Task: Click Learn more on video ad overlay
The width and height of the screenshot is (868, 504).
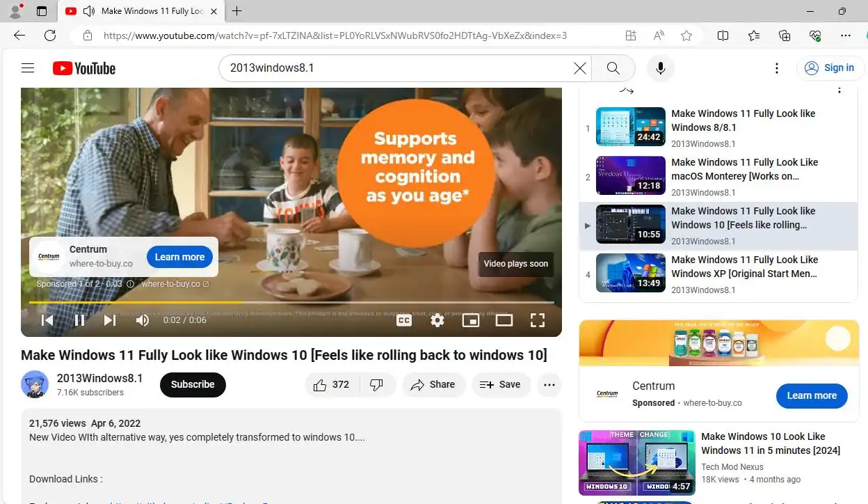Action: coord(179,257)
